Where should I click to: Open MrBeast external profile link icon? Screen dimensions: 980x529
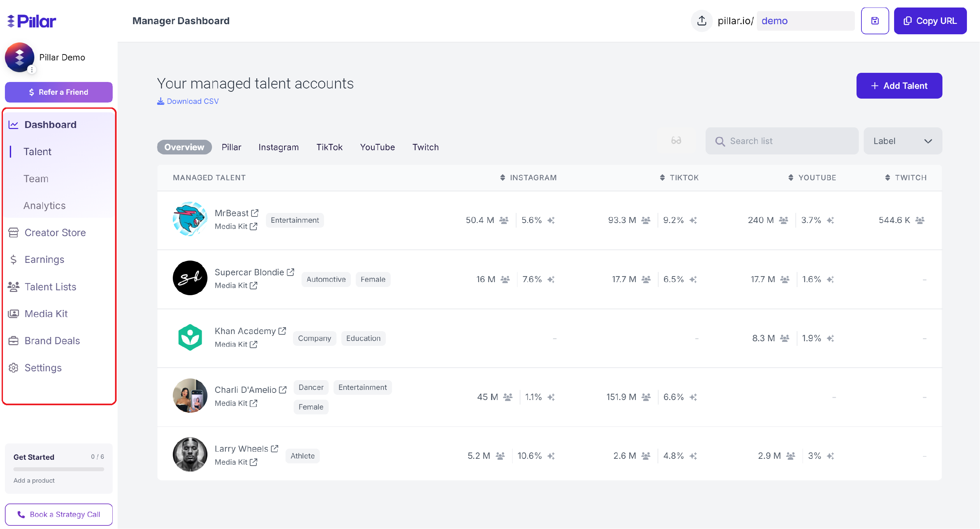(x=255, y=213)
